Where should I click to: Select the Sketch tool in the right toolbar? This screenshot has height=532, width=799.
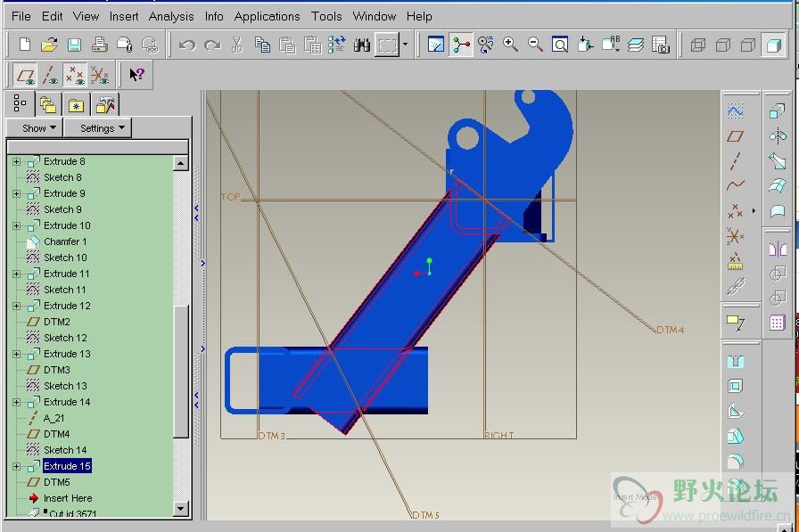pos(735,111)
